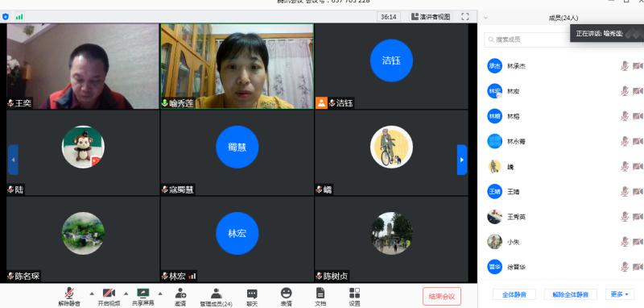The image size is (644, 308).
Task: Open the 设置 settings icon
Action: [x=354, y=293]
